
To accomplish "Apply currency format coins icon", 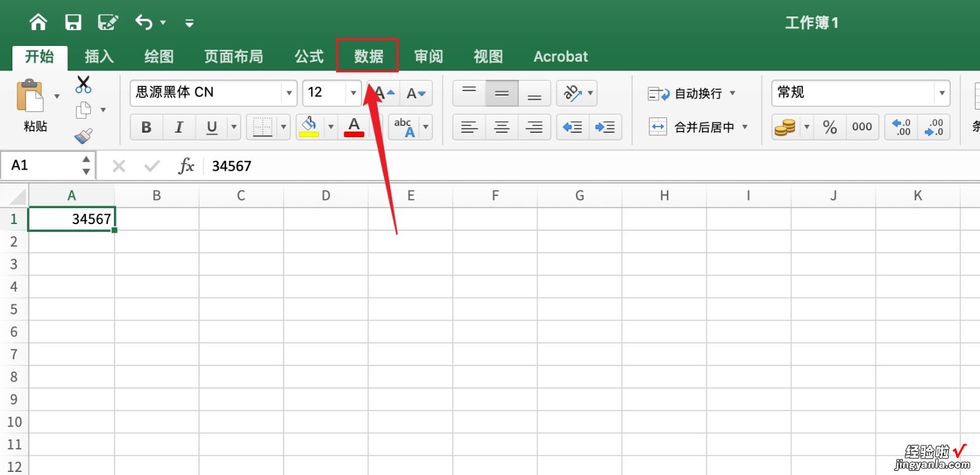I will 785,127.
